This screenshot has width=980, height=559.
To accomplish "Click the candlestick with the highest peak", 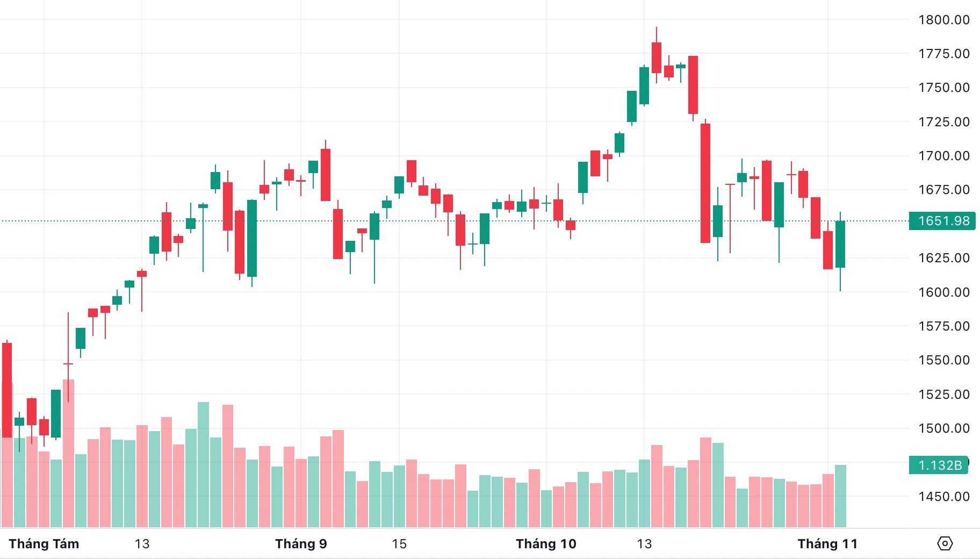I will click(x=656, y=58).
